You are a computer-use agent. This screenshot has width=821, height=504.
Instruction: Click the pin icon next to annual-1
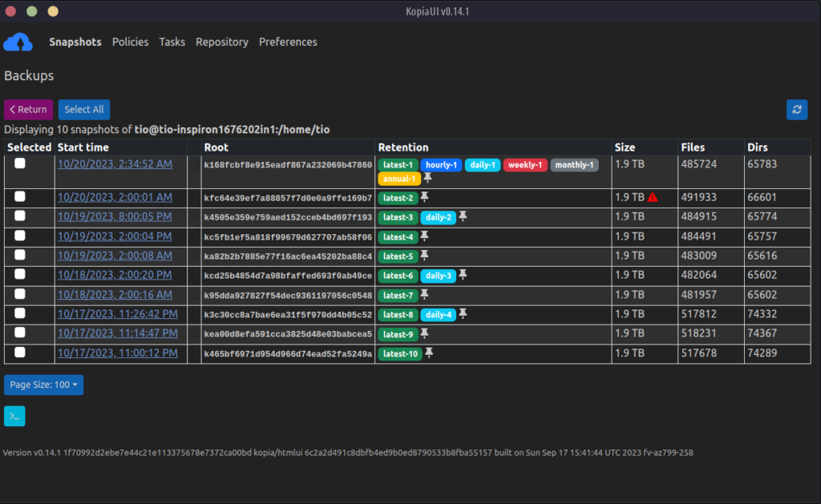coord(428,179)
